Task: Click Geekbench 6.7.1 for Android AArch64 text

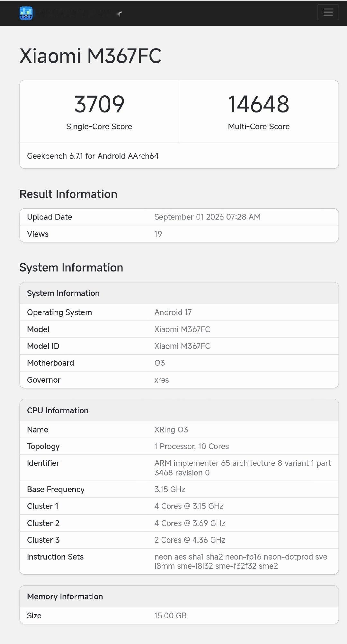Action: point(93,156)
